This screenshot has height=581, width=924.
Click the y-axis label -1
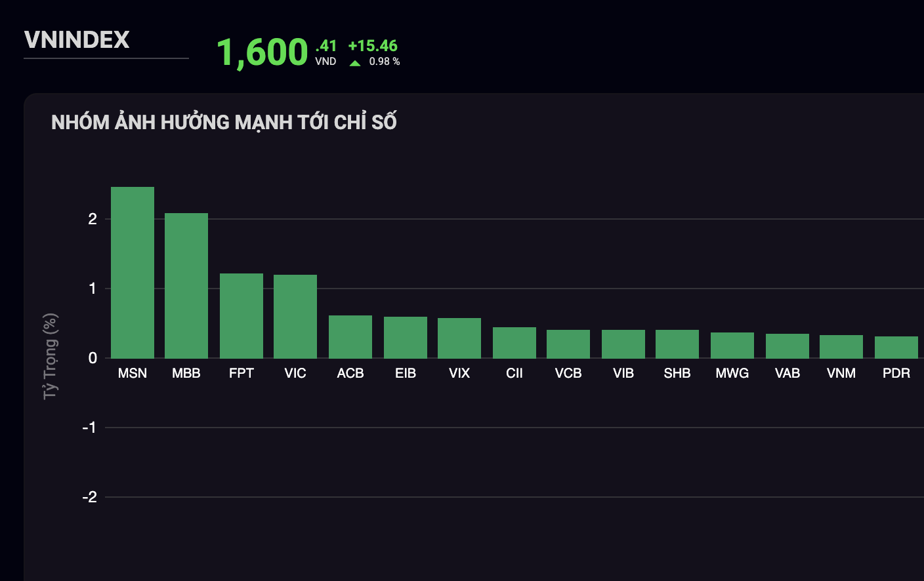coord(90,428)
